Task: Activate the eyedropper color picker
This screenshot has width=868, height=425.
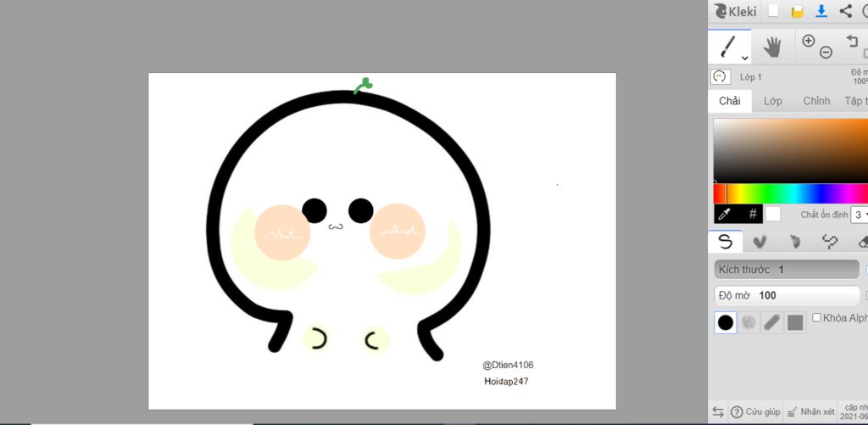Action: (726, 214)
